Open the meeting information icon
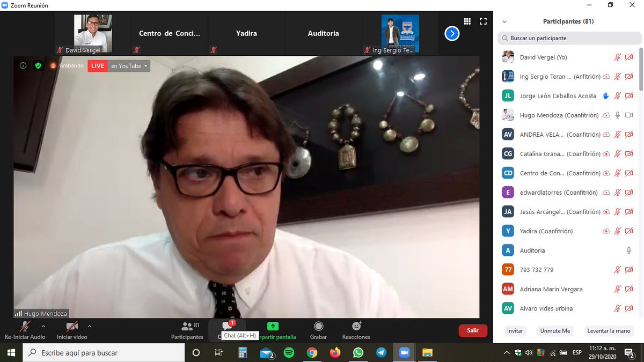The width and height of the screenshot is (644, 362). (23, 66)
